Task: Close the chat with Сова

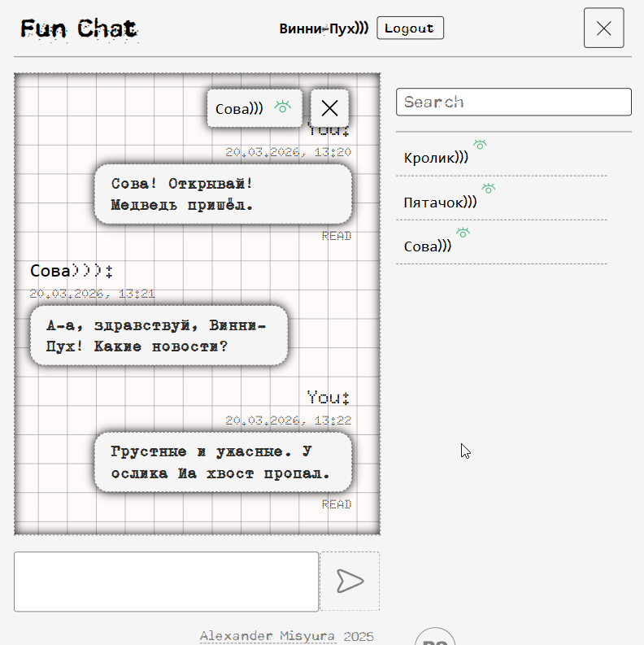Action: [x=329, y=108]
